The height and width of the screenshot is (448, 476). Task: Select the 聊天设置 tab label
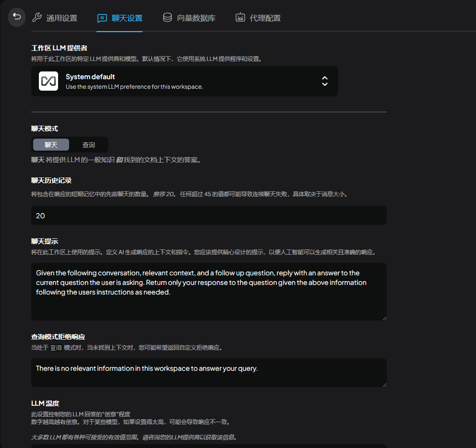tap(127, 18)
